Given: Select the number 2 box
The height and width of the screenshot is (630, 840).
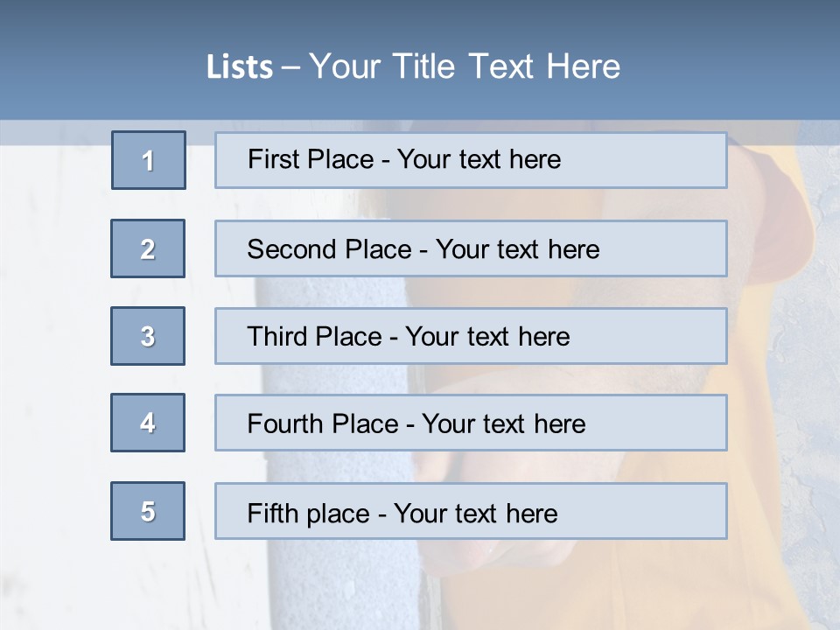Looking at the screenshot, I should pos(148,248).
